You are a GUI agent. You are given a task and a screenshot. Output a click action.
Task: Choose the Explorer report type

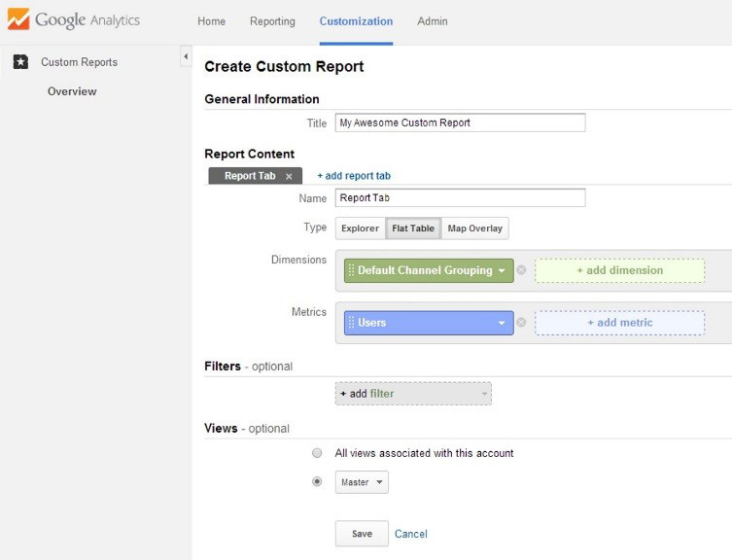[360, 228]
